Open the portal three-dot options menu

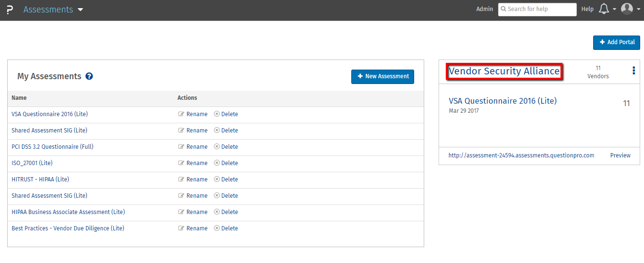633,71
